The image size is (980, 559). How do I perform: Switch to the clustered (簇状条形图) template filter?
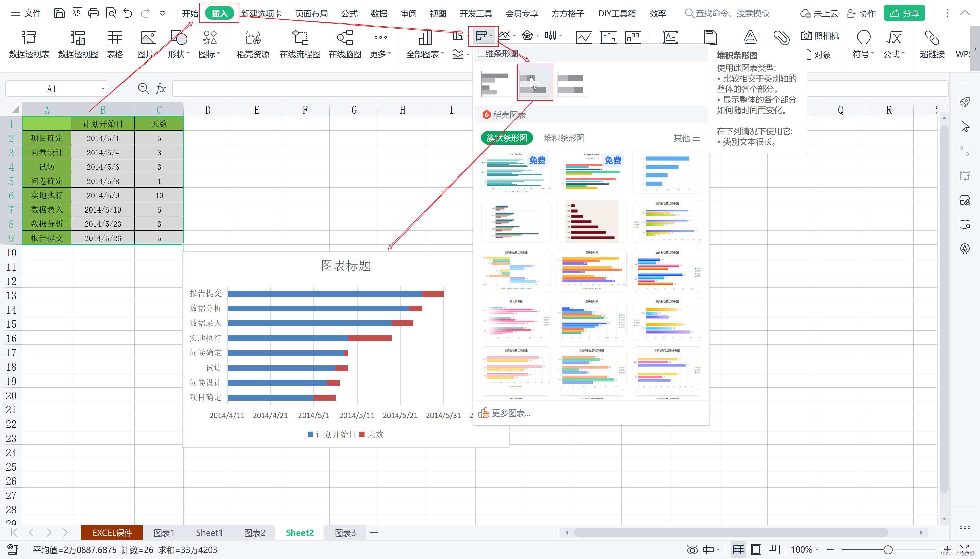[x=506, y=138]
